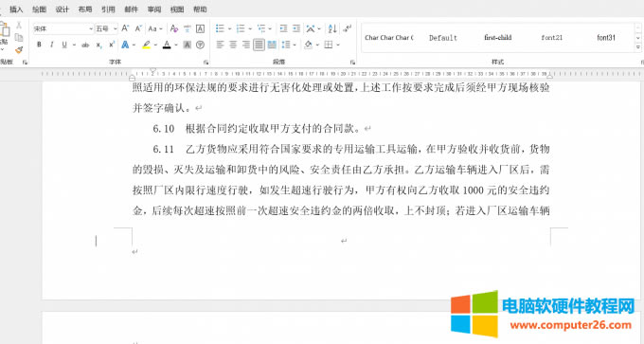
Task: Open the 插入 ribbon tab
Action: 16,9
